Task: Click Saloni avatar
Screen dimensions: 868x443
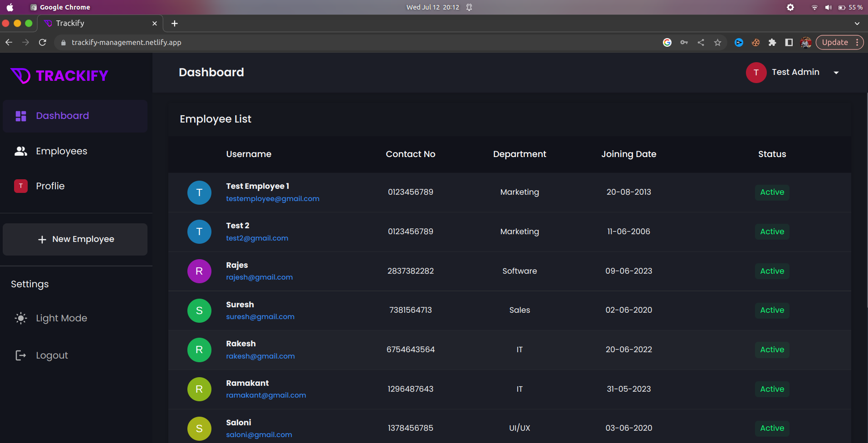Action: pyautogui.click(x=199, y=428)
